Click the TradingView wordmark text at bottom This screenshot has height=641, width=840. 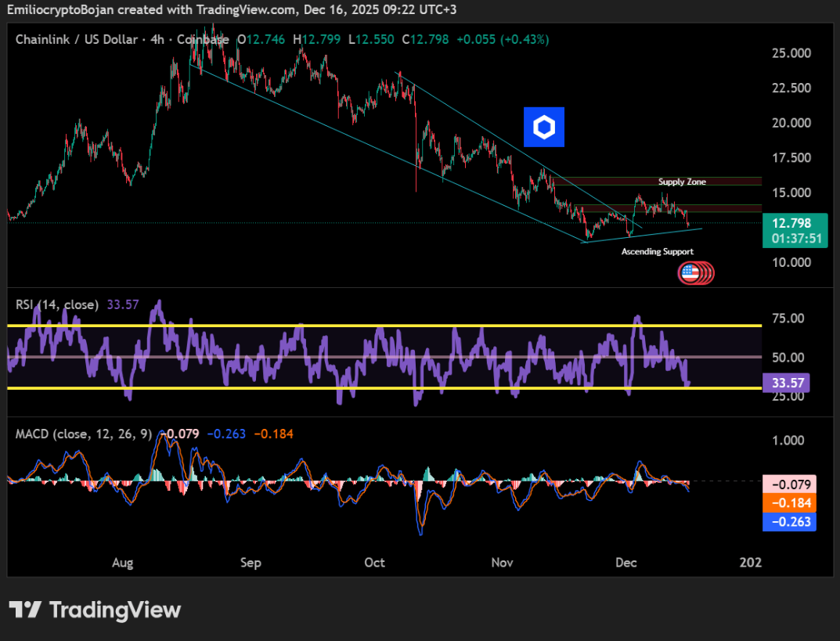click(115, 610)
